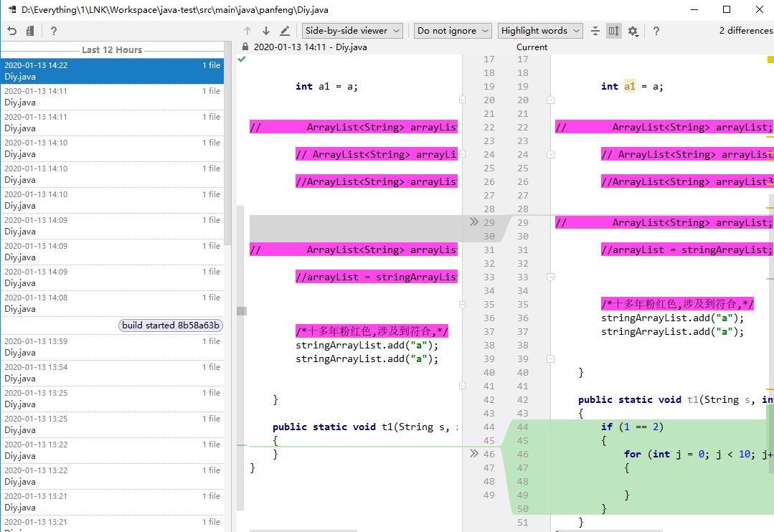Click collapse unchanged fragments icon
The width and height of the screenshot is (774, 532).
point(595,31)
